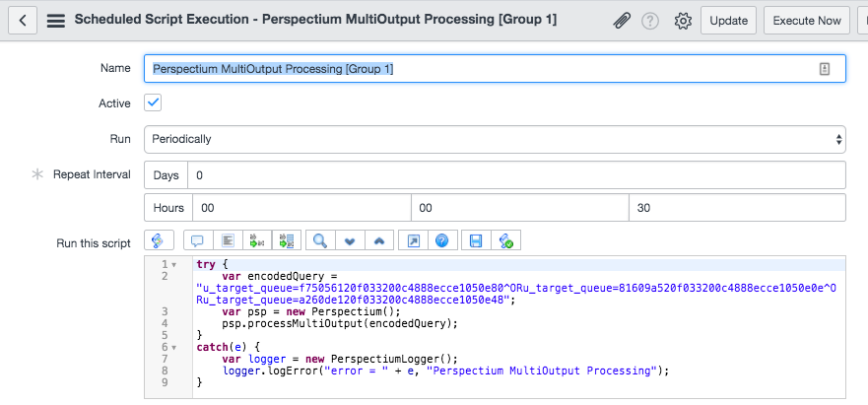868x405 pixels.
Task: Open attachments via the paperclip icon
Action: [623, 21]
